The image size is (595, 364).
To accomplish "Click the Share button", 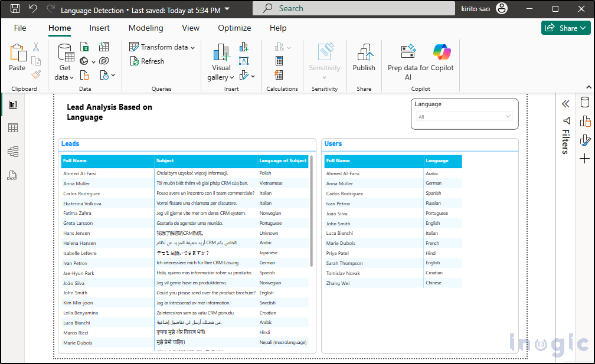I will [x=565, y=28].
